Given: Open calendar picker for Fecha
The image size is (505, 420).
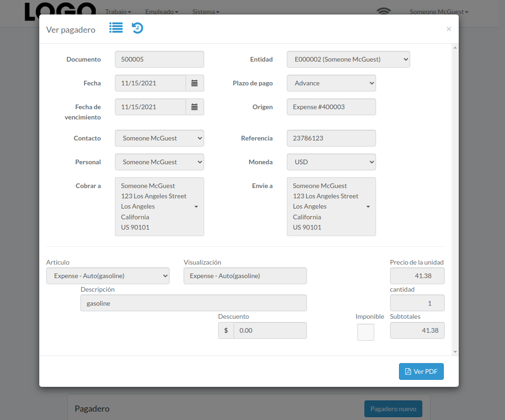Looking at the screenshot, I should [194, 83].
